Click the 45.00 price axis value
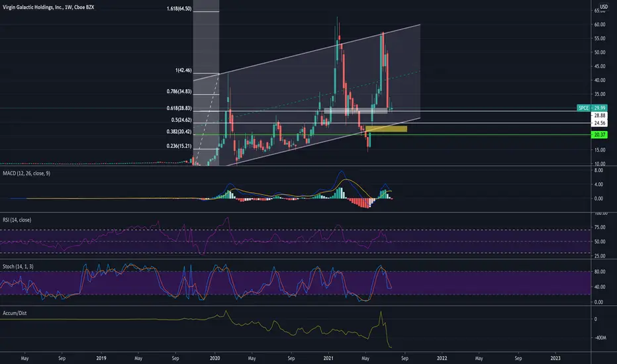617x364 pixels. (600, 66)
